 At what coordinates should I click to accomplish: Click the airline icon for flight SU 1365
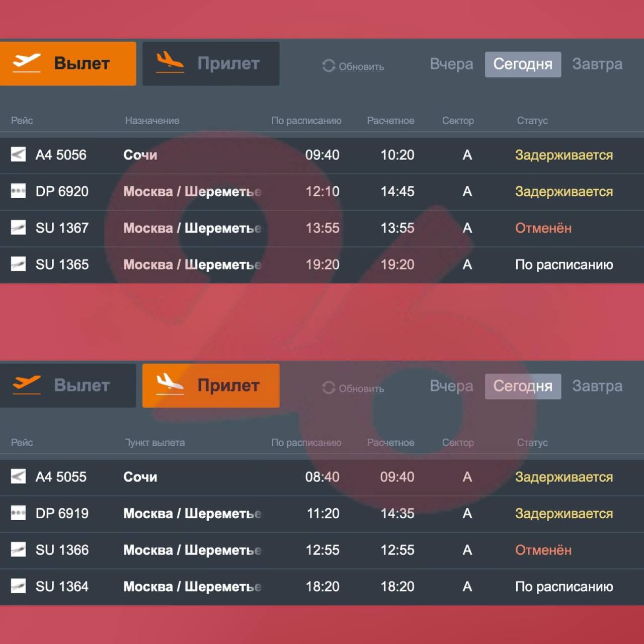(x=18, y=264)
